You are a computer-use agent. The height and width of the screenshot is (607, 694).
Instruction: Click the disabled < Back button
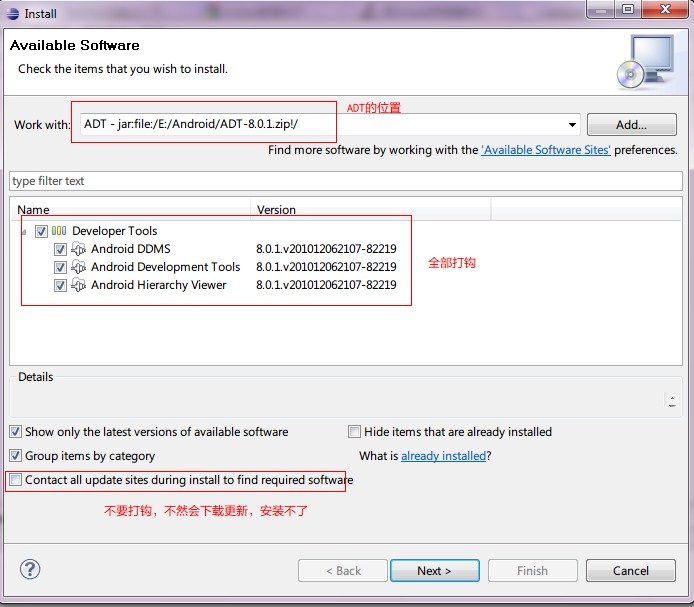pyautogui.click(x=343, y=571)
